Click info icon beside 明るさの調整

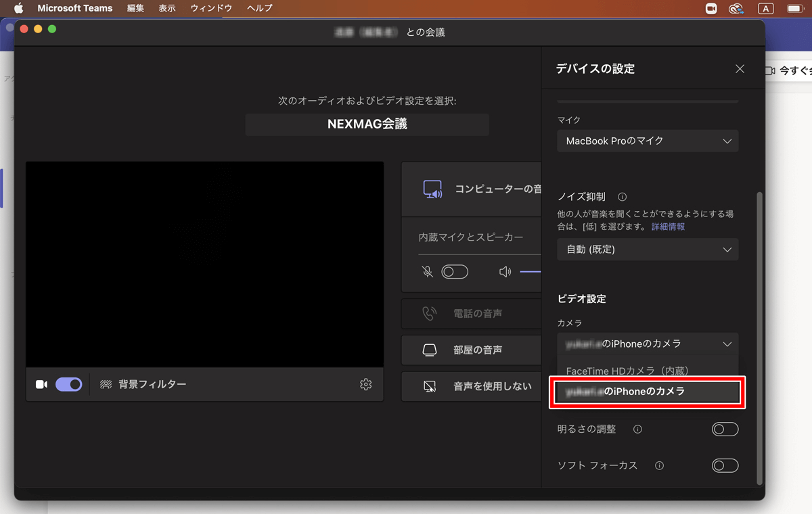click(637, 429)
